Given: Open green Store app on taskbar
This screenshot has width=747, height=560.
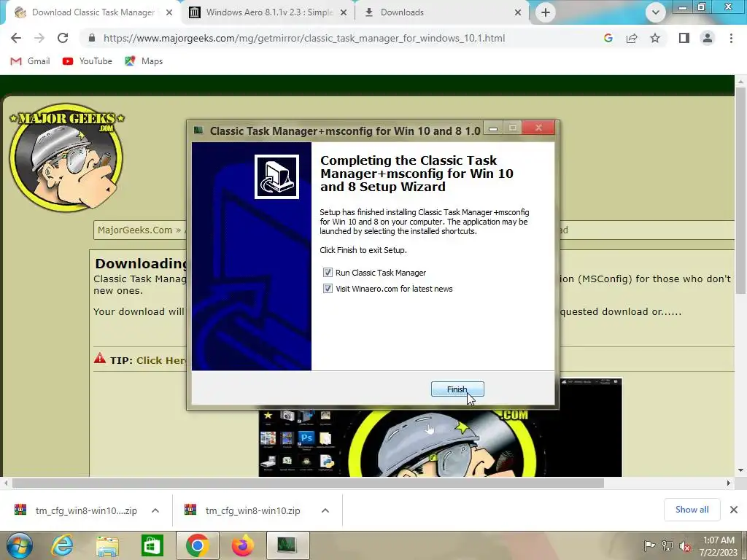Looking at the screenshot, I should tap(152, 545).
